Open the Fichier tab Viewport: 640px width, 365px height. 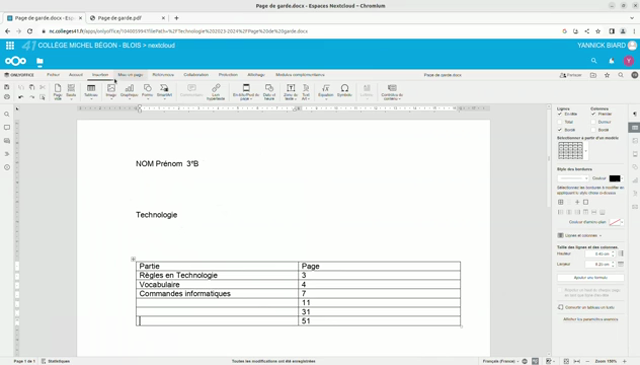(53, 75)
